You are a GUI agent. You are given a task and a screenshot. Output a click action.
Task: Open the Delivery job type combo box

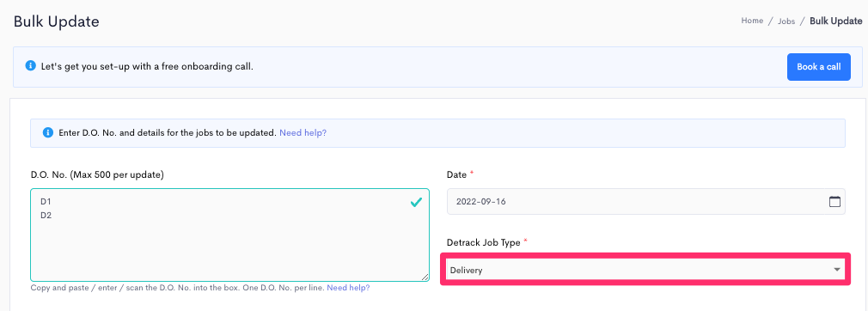[645, 270]
